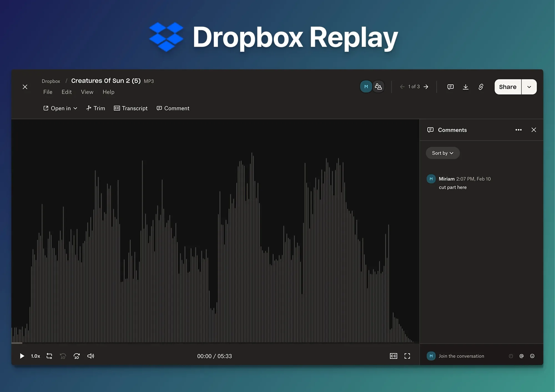Viewport: 555px width, 392px height.
Task: Select the Trim tool
Action: [95, 108]
